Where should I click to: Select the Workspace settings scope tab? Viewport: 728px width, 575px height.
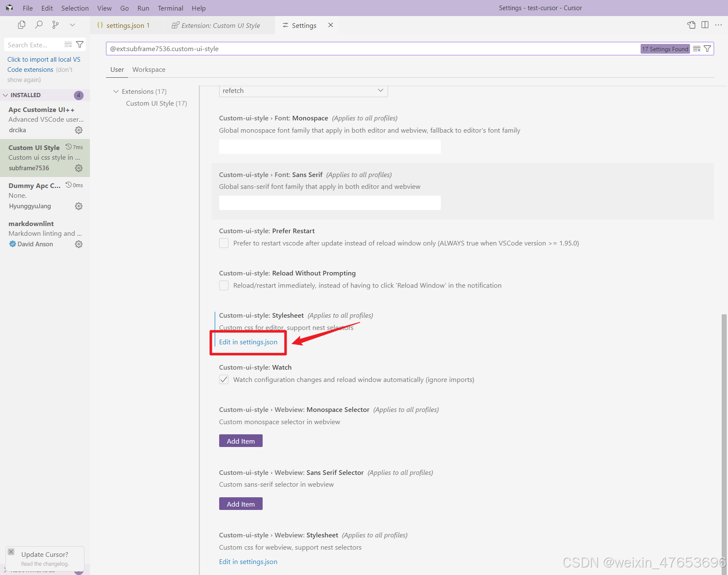(x=149, y=70)
